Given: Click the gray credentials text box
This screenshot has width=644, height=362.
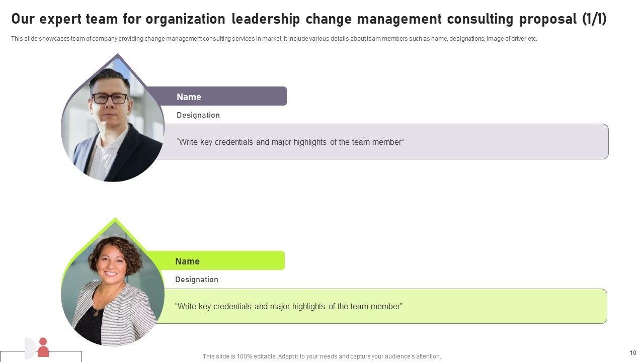Looking at the screenshot, I should coord(382,142).
